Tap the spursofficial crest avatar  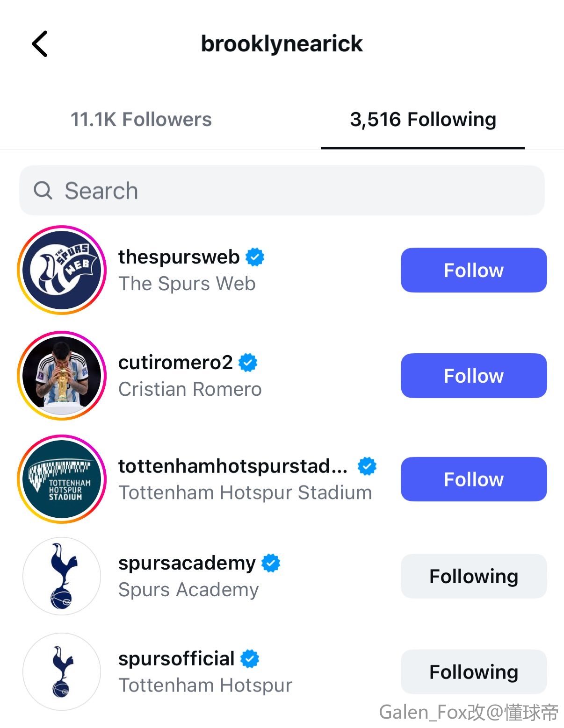(62, 671)
